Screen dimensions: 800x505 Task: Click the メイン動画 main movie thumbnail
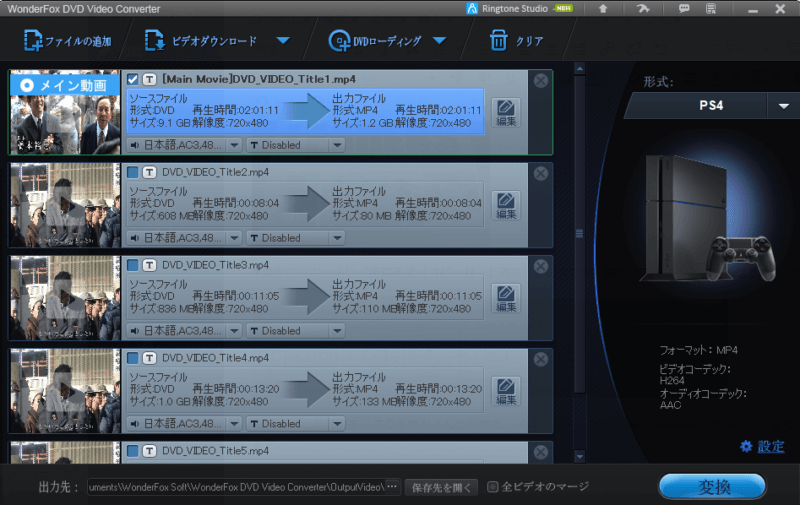pyautogui.click(x=65, y=112)
